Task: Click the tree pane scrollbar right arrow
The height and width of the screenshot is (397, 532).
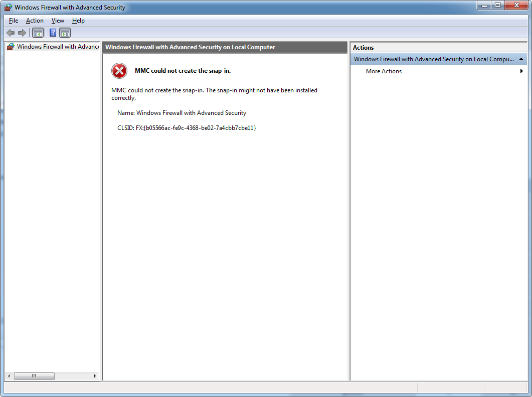Action: pyautogui.click(x=95, y=376)
